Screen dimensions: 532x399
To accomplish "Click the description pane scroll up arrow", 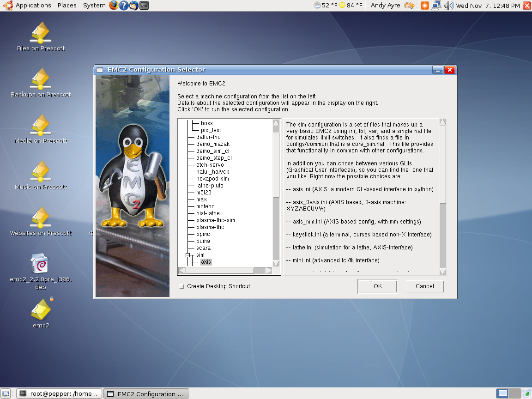I will (443, 122).
